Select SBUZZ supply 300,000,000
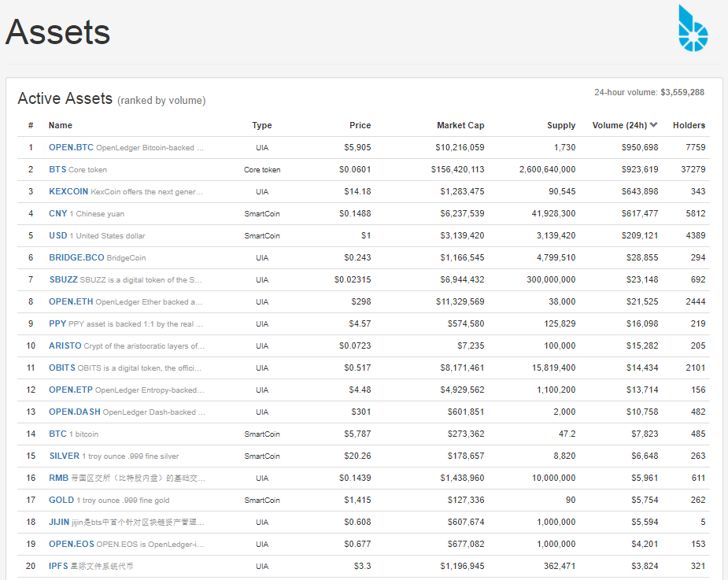728x580 pixels. click(x=551, y=280)
